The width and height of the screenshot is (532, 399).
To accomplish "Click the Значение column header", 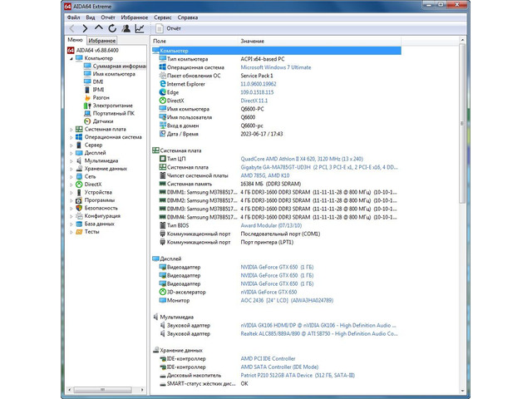I will click(319, 41).
